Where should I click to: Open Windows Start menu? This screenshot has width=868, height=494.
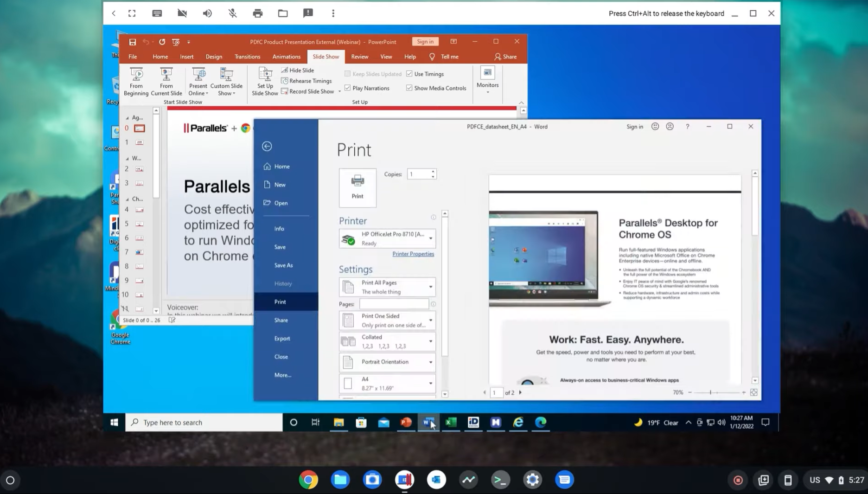[114, 422]
